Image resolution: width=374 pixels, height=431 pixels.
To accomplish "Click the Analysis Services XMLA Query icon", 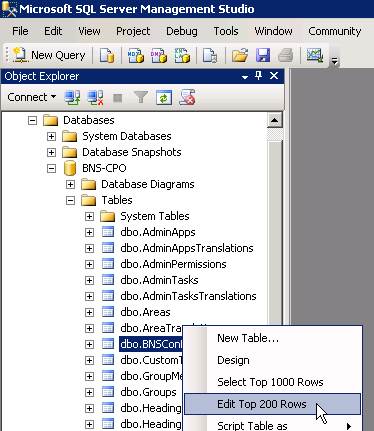I will [x=182, y=55].
